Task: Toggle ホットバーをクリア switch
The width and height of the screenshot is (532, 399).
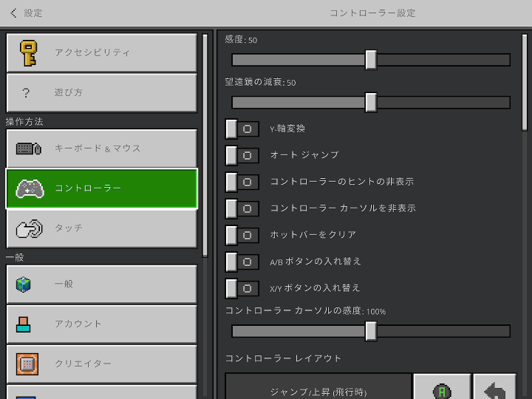Action: (242, 235)
